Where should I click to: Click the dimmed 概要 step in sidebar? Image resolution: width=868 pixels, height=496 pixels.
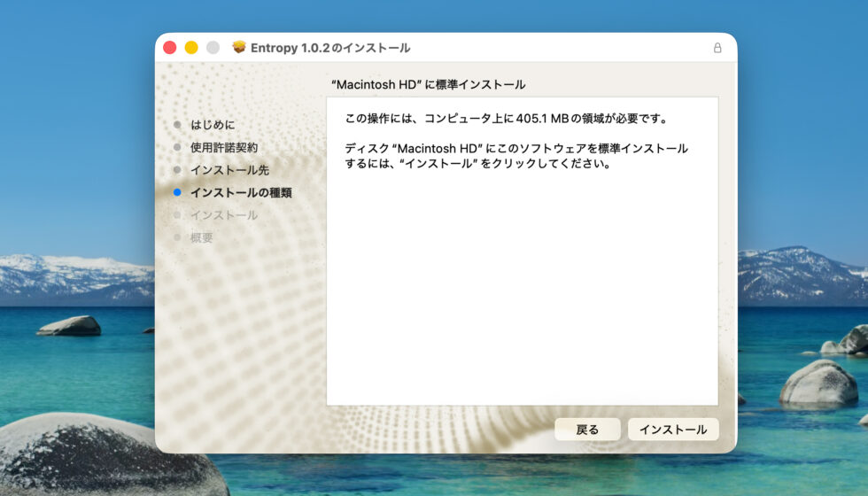(x=202, y=237)
